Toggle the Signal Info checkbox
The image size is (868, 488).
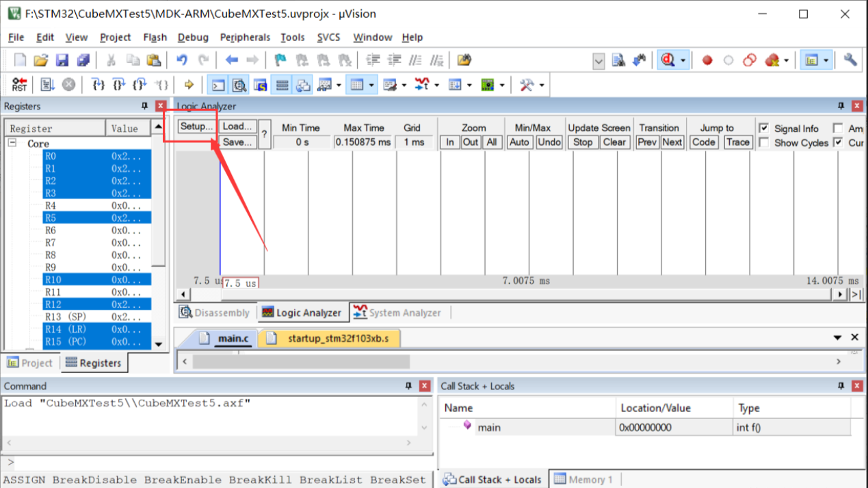[764, 128]
